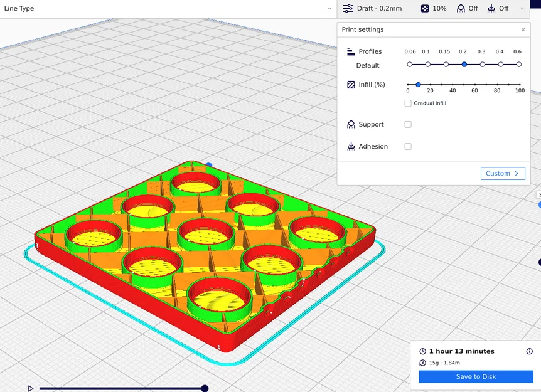Click the infill percentage slider handle

(x=418, y=85)
